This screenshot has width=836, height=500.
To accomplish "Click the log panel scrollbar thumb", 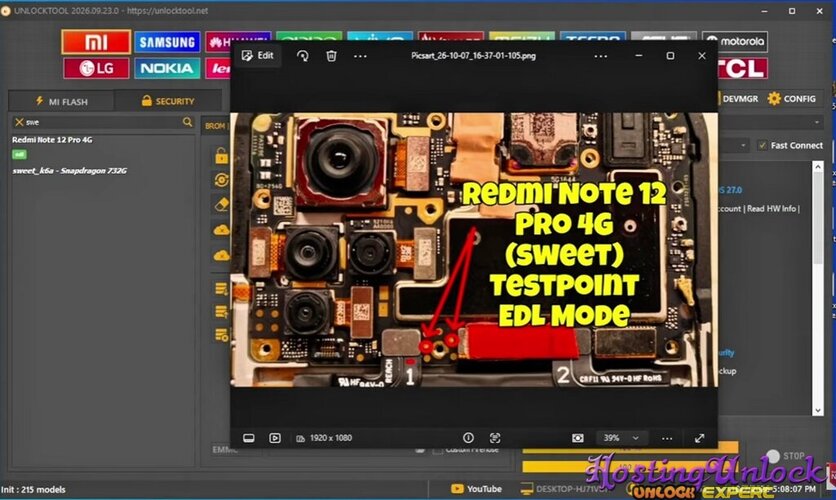I will (x=818, y=219).
